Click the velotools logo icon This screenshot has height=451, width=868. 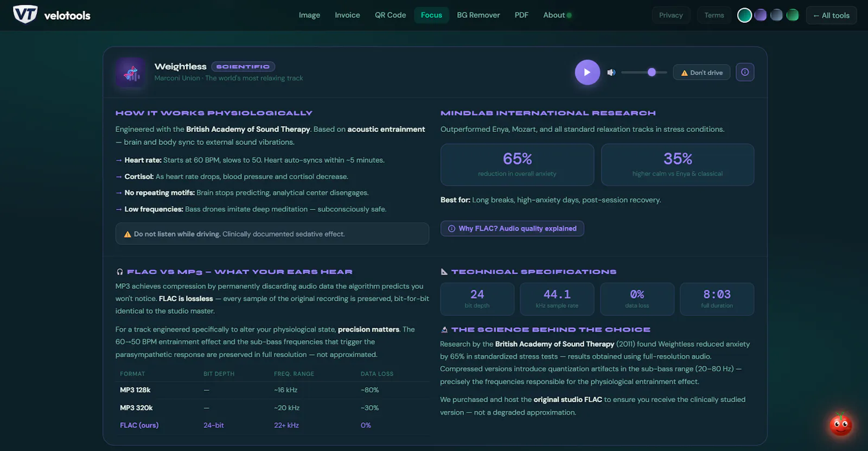[x=25, y=15]
